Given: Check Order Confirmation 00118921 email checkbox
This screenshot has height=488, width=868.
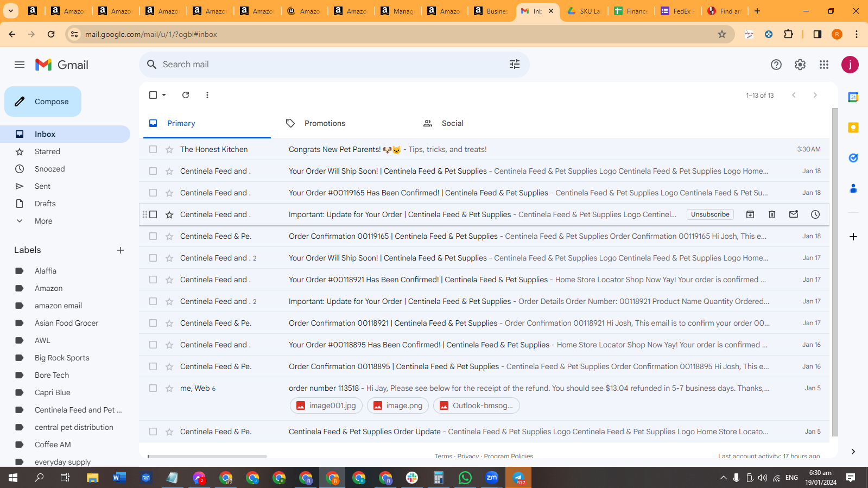Looking at the screenshot, I should [x=153, y=323].
